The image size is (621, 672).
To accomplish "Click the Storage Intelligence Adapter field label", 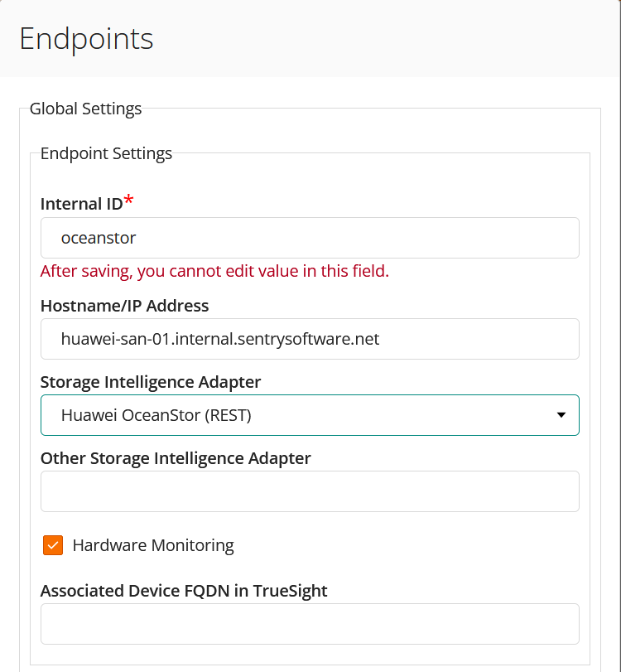I will point(150,382).
